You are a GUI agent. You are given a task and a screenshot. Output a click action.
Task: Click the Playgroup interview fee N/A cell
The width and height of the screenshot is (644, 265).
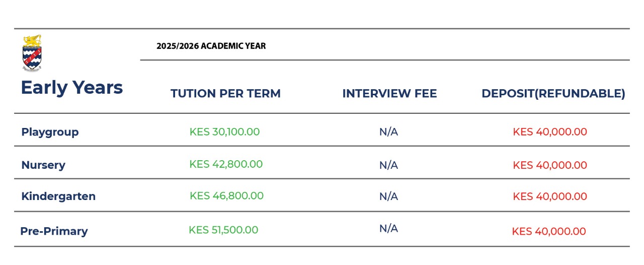pyautogui.click(x=388, y=132)
